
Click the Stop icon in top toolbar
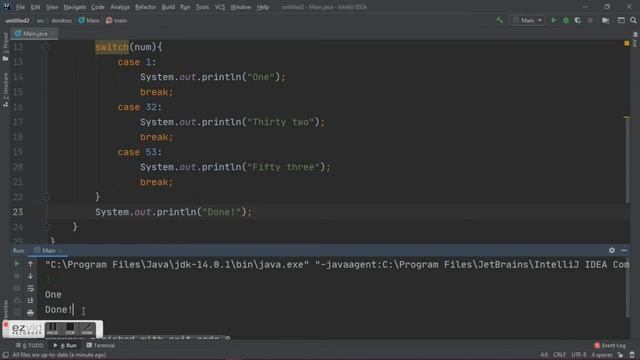590,20
